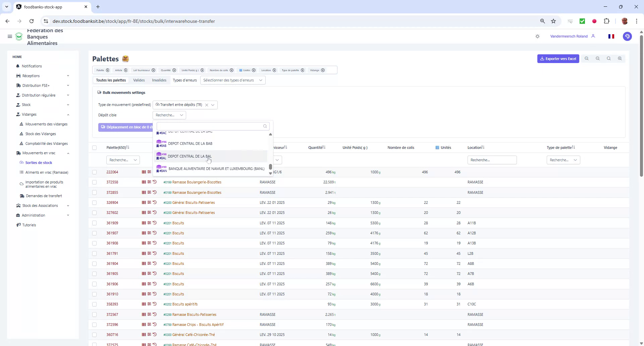The height and width of the screenshot is (346, 644).
Task: Toggle the dark mode sun icon
Action: (x=537, y=36)
